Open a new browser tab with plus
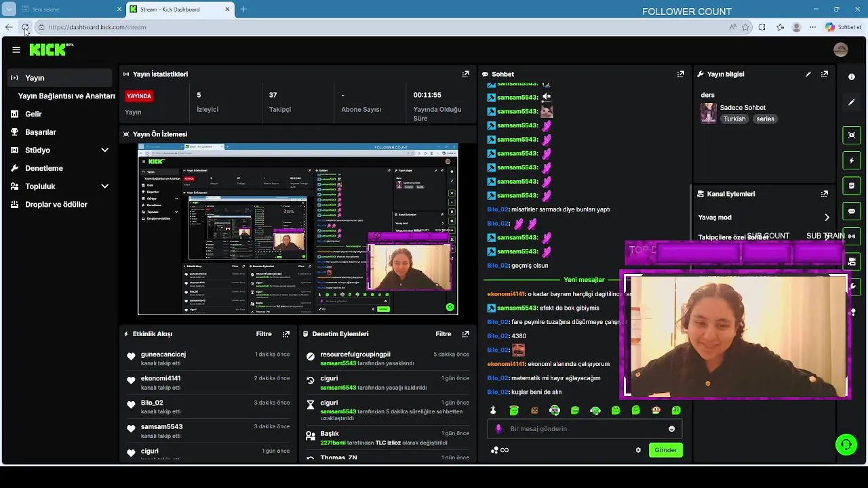The image size is (868, 488). [x=243, y=9]
